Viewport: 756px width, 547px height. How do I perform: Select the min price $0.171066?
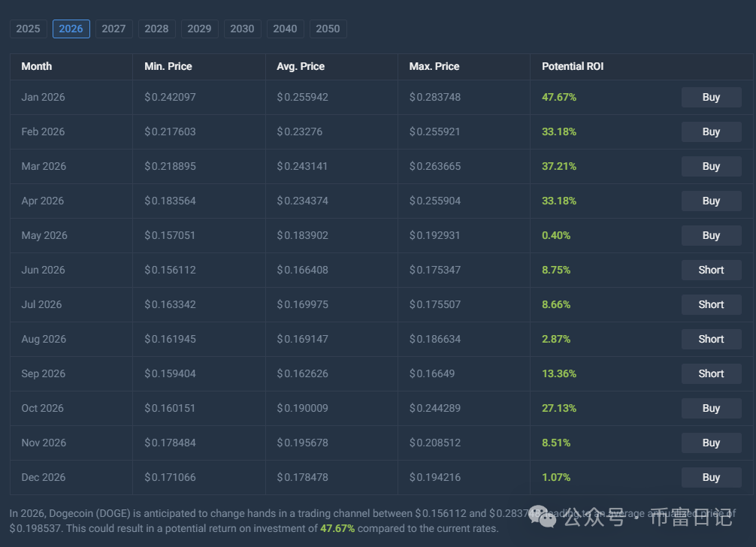click(170, 478)
